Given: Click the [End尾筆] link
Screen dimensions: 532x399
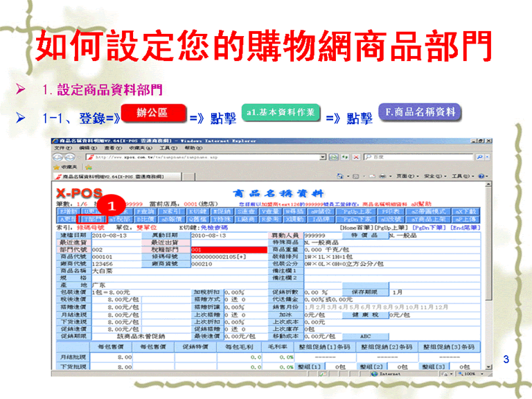Looking at the screenshot, I should tap(465, 227).
